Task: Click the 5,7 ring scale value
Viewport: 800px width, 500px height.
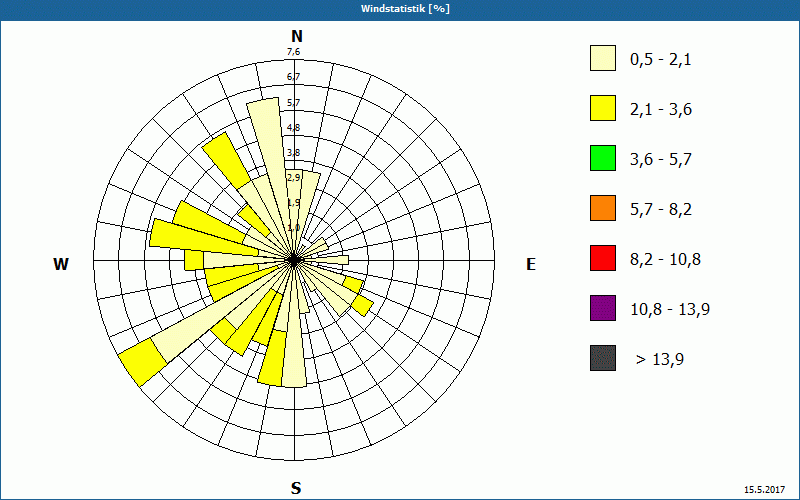Action: coord(293,103)
